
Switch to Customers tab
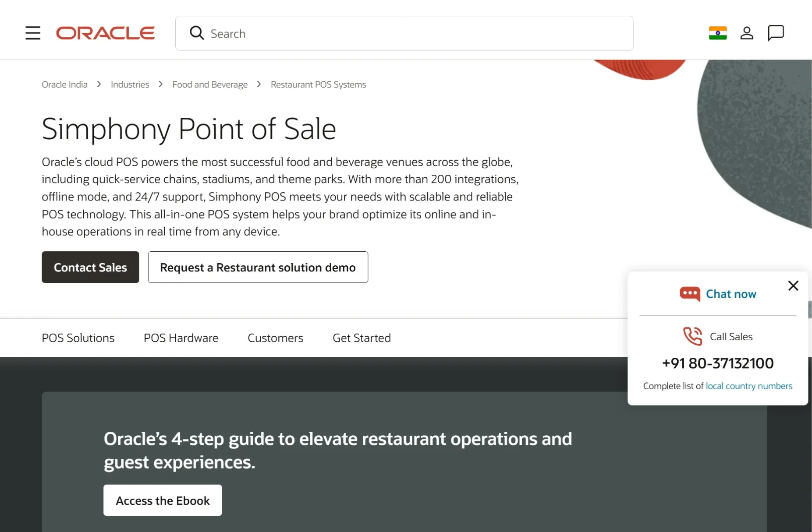275,338
